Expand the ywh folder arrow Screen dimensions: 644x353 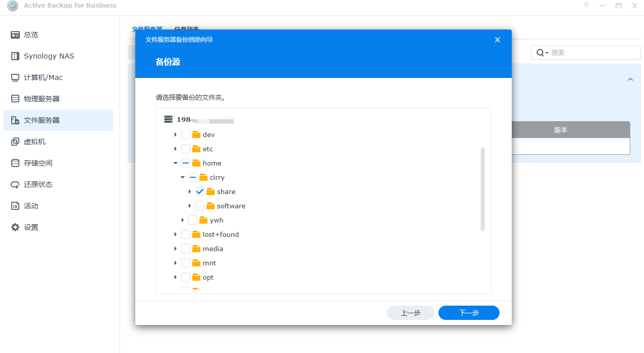pyautogui.click(x=183, y=220)
